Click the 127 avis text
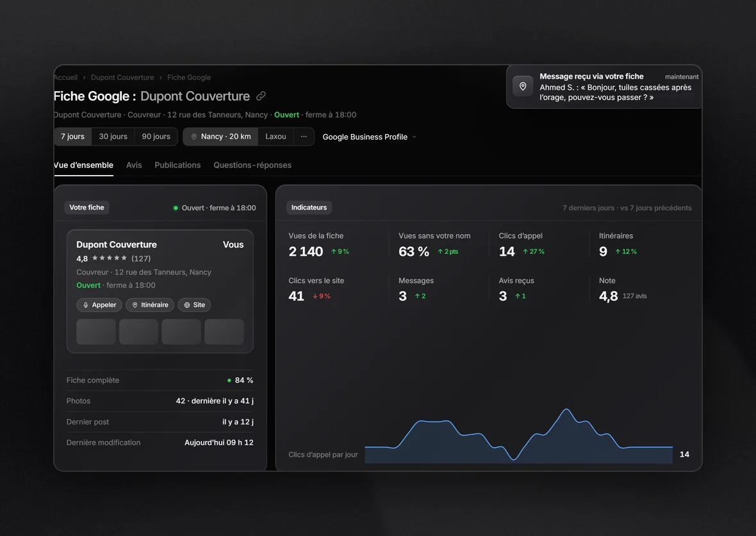This screenshot has width=756, height=536. pos(634,296)
